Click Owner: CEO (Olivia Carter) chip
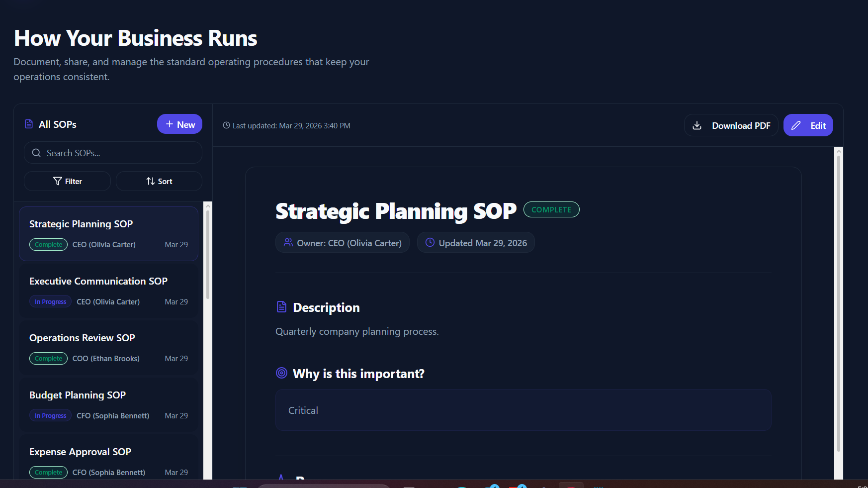Viewport: 868px width, 488px height. [343, 242]
